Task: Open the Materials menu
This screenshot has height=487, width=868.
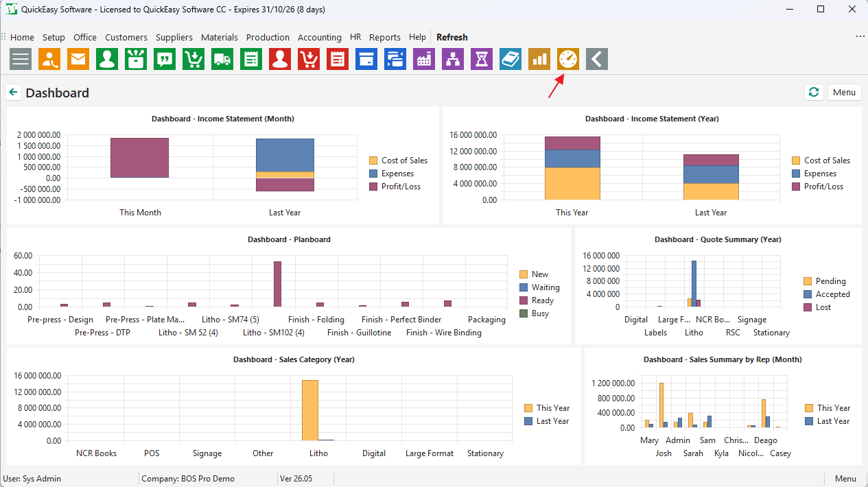Action: tap(220, 37)
